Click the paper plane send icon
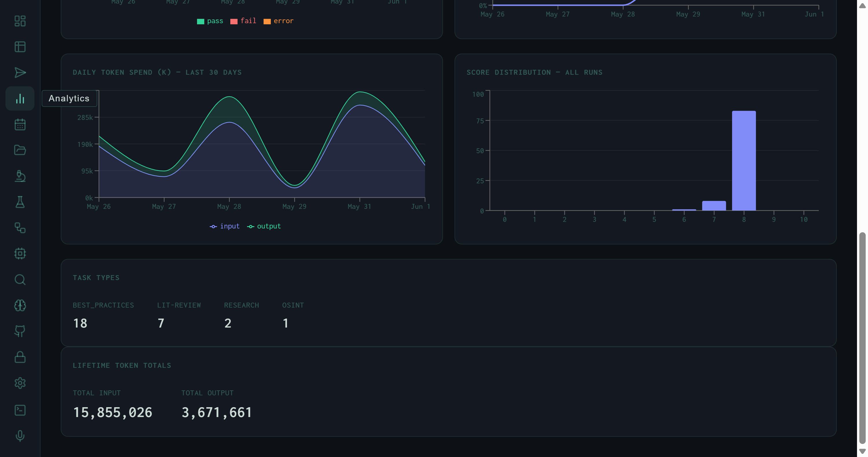868x457 pixels. [x=20, y=72]
